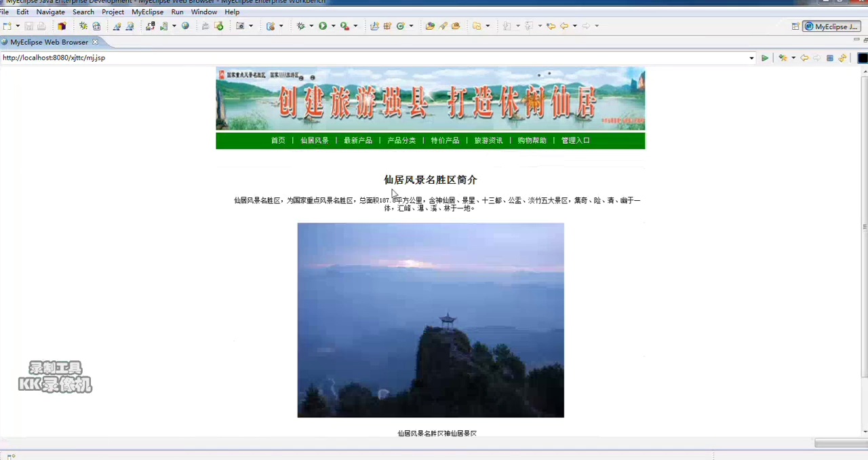
Task: Click the 仙居风景名胜区简介 heading
Action: (431, 180)
